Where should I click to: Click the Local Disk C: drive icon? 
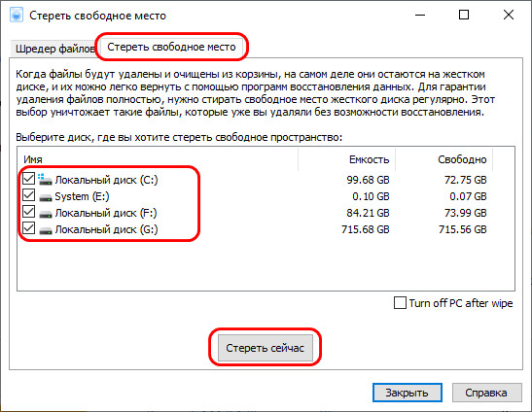point(45,180)
